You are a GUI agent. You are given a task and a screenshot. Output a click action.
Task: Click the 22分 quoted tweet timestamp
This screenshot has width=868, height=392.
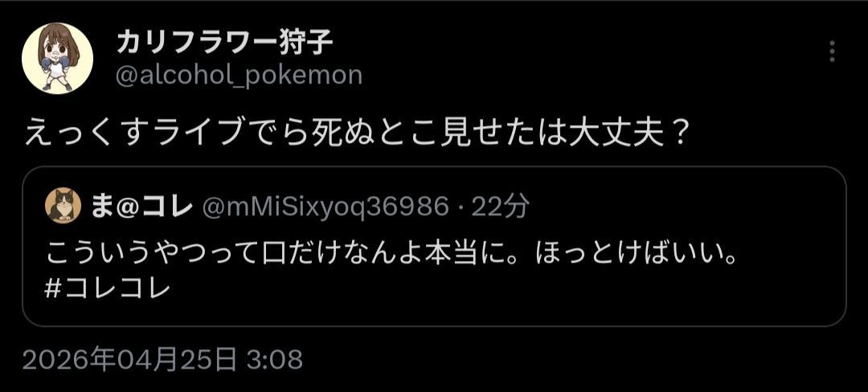point(501,206)
